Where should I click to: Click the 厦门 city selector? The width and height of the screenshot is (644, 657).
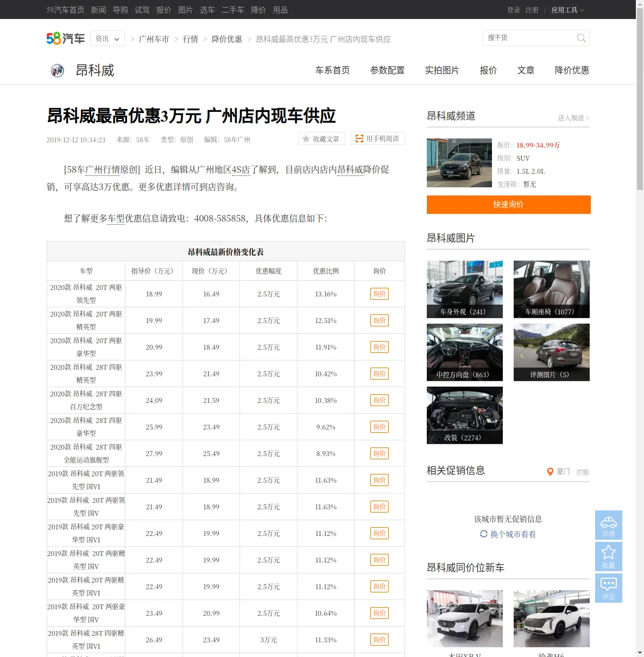[563, 471]
